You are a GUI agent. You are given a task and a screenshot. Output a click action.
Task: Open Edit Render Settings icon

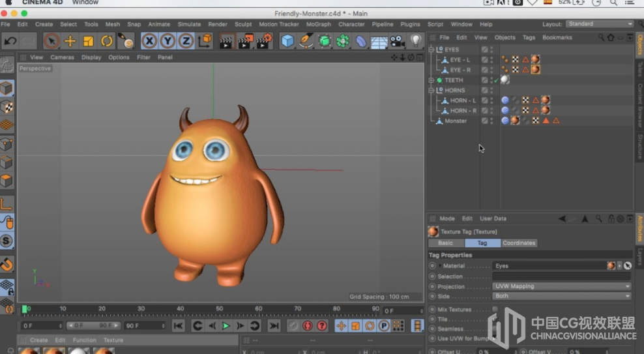(x=264, y=41)
